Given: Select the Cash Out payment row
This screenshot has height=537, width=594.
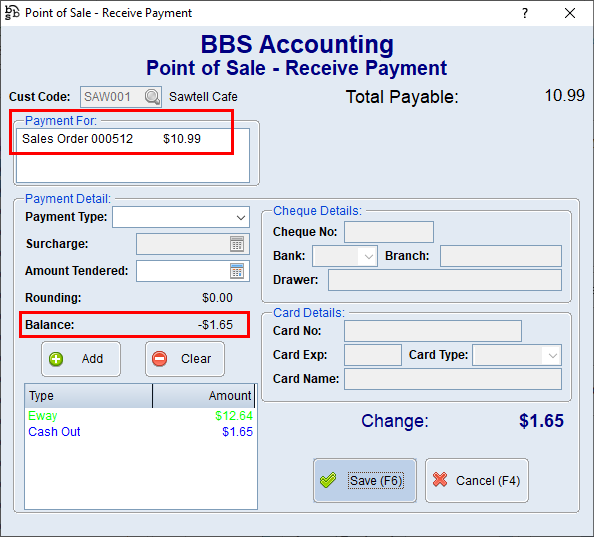Looking at the screenshot, I should (141, 432).
